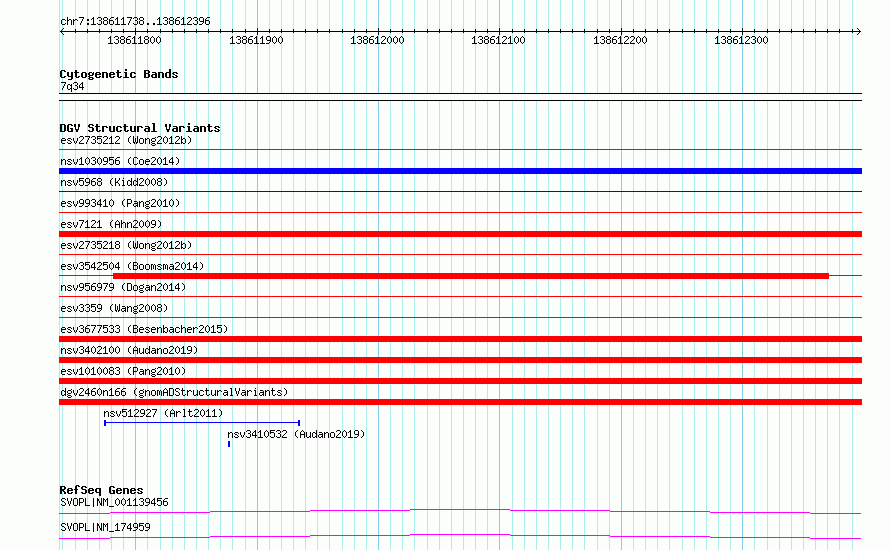The width and height of the screenshot is (890, 550).
Task: Open dgv2460n166 (gnomADStructuralVariants) label
Action: coord(174,392)
